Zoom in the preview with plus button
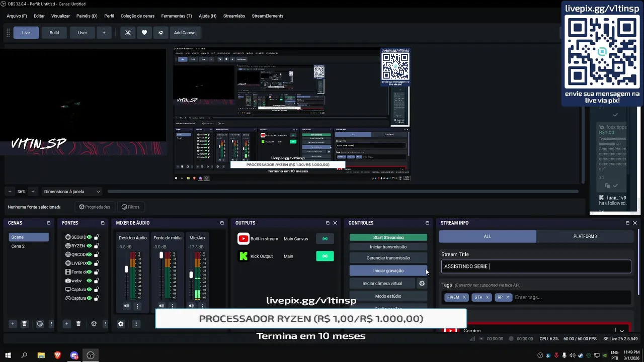Screen dimensions: 644x362 pyautogui.click(x=33, y=192)
